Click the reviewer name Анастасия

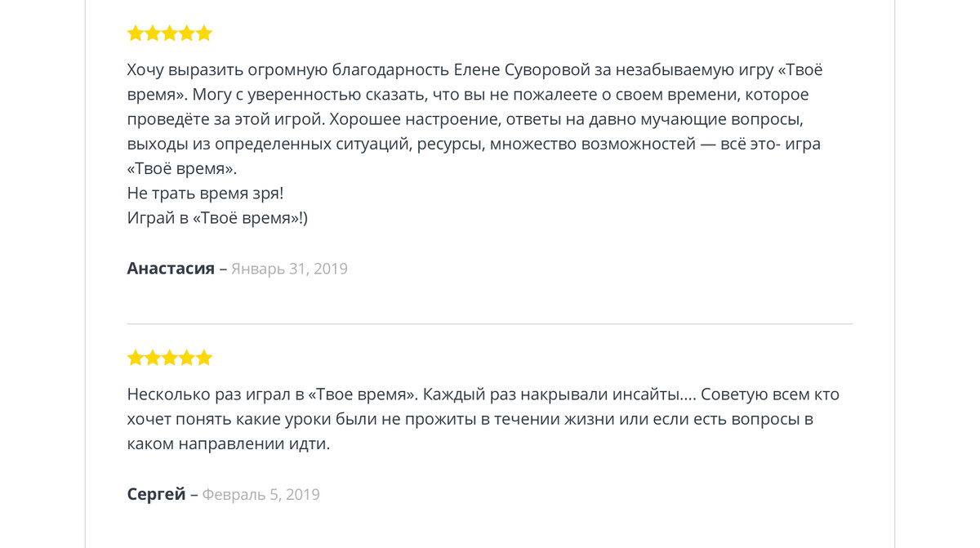(x=171, y=269)
